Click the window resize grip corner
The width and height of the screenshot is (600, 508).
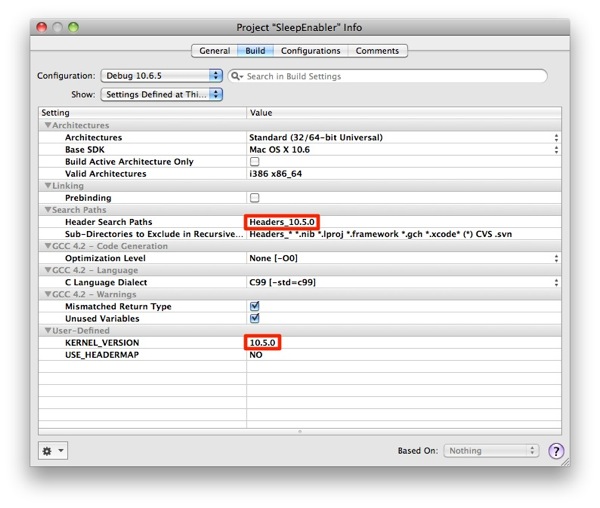(x=566, y=462)
